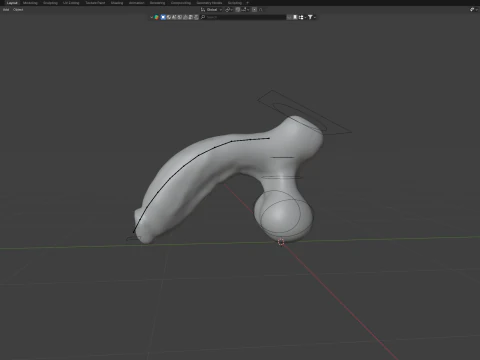Go to the Shading workspace tab
This screenshot has width=480, height=360.
coord(117,3)
